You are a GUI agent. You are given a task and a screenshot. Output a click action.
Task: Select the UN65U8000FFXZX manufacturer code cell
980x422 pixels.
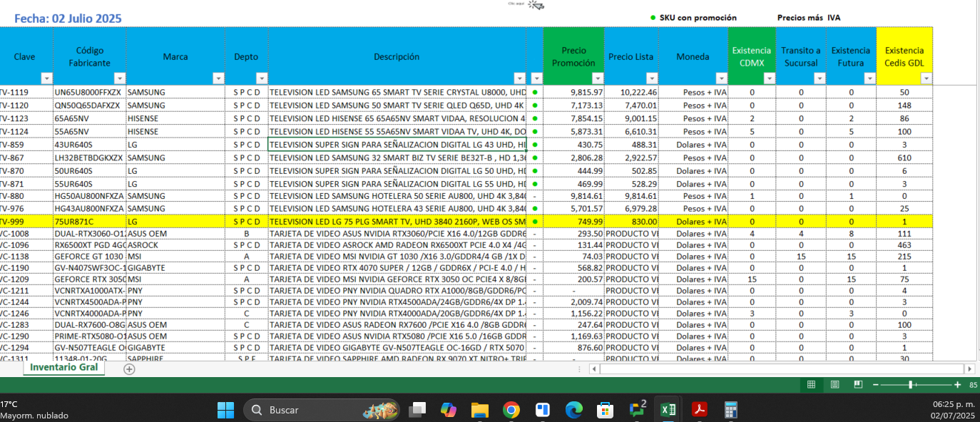coord(89,92)
